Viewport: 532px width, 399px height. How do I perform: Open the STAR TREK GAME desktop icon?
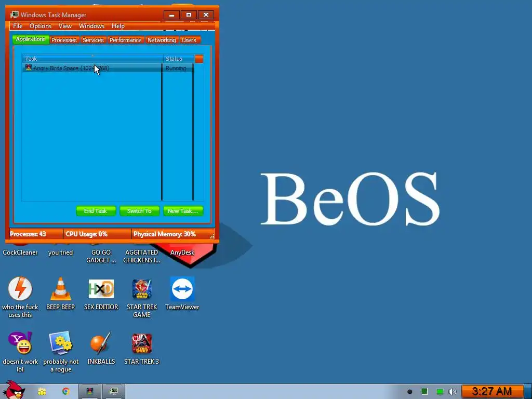tap(141, 289)
